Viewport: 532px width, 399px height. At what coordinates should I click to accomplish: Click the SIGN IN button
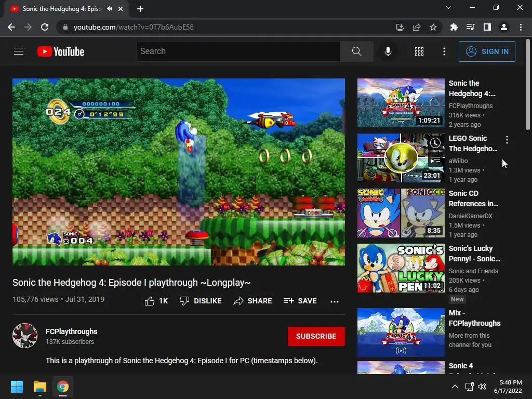(487, 51)
